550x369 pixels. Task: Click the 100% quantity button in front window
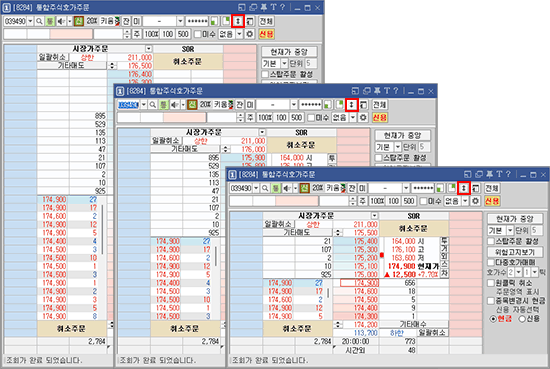point(377,201)
